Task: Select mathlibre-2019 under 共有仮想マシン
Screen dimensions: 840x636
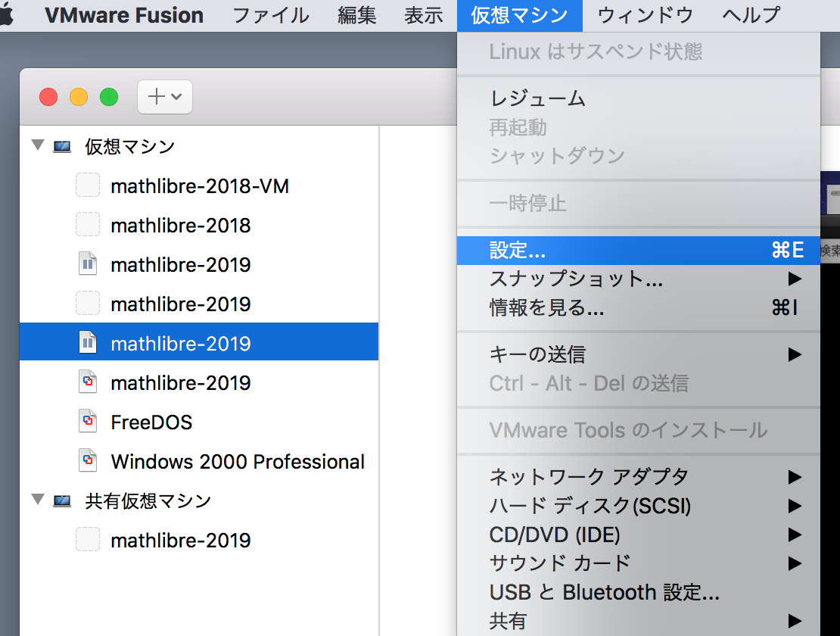Action: coord(199,540)
